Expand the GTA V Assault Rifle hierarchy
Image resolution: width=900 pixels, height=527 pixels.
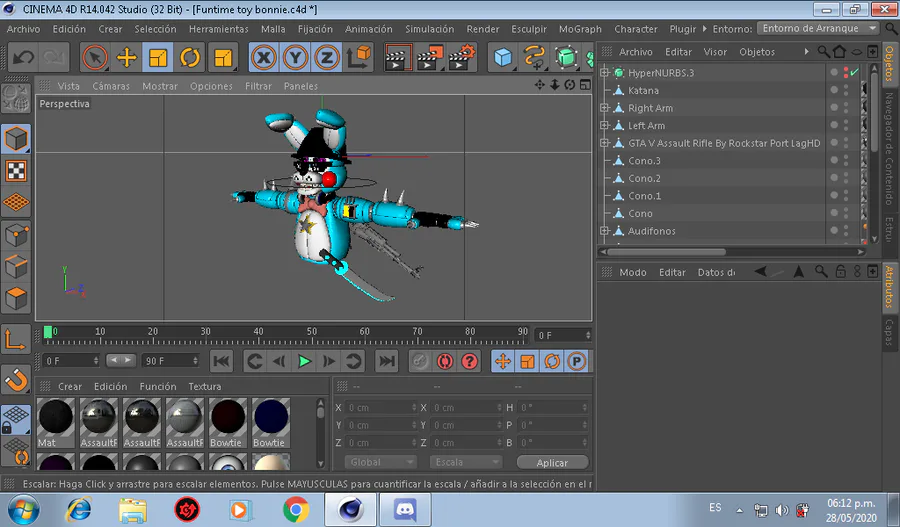coord(604,143)
